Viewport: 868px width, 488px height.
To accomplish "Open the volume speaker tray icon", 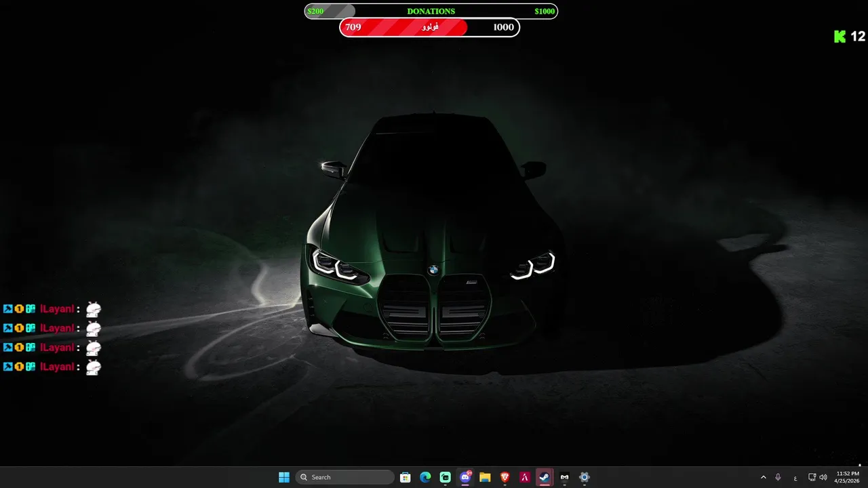I will (x=823, y=477).
